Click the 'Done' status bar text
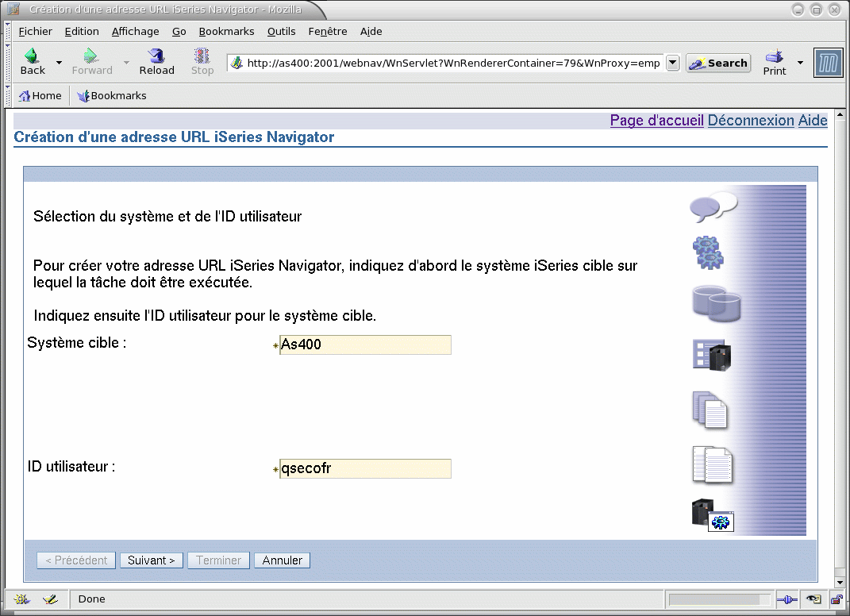 click(x=91, y=599)
